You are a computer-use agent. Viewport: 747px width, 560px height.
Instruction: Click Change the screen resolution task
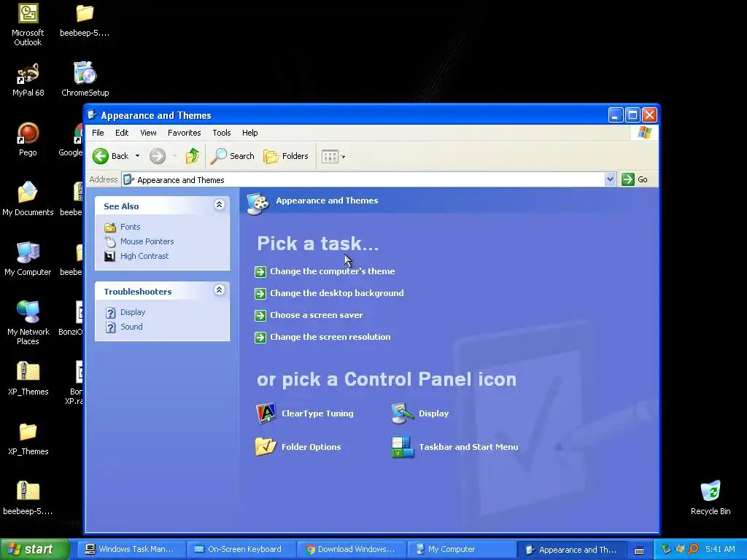pyautogui.click(x=330, y=337)
